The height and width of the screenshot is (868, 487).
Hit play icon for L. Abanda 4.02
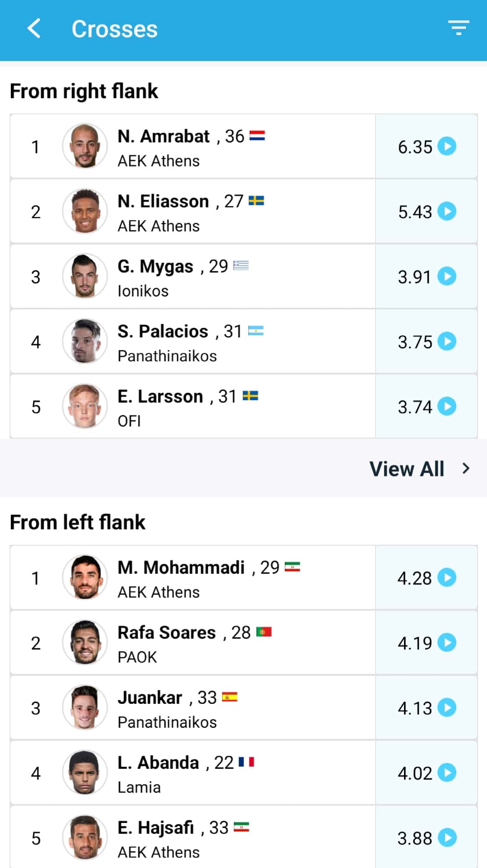pos(447,772)
